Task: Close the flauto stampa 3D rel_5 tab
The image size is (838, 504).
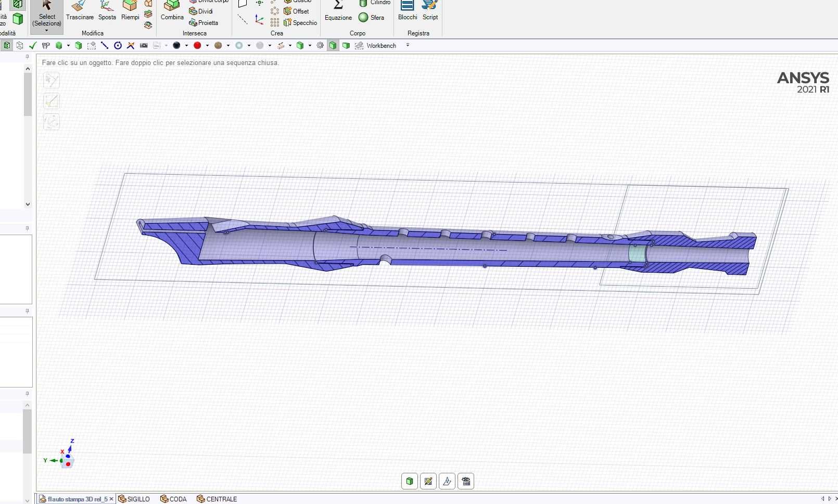Action: pos(111,499)
